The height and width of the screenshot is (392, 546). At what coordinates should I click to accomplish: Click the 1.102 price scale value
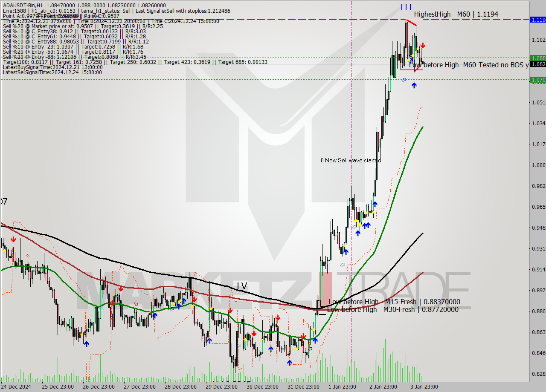click(538, 40)
